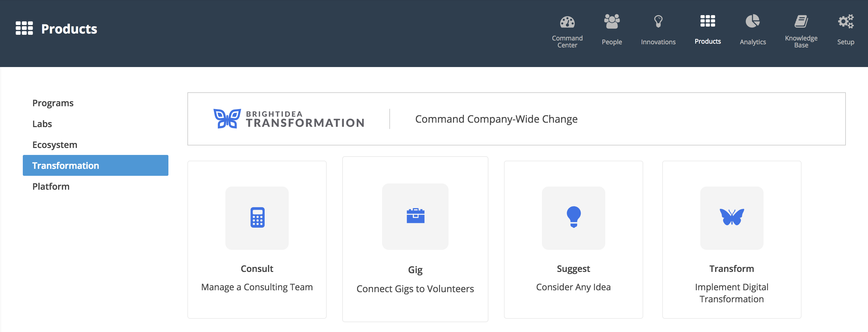The width and height of the screenshot is (868, 332).
Task: Go to Command Center nav label
Action: pyautogui.click(x=567, y=42)
